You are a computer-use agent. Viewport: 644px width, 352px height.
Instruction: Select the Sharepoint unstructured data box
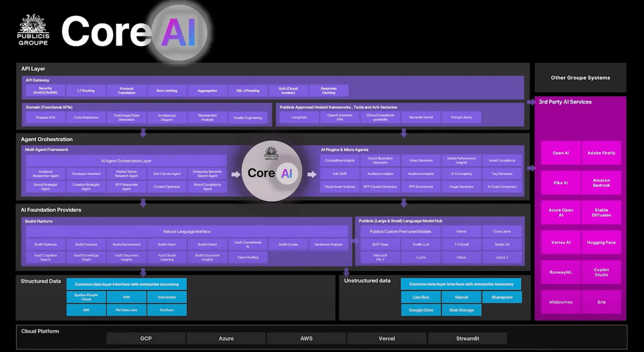501,297
